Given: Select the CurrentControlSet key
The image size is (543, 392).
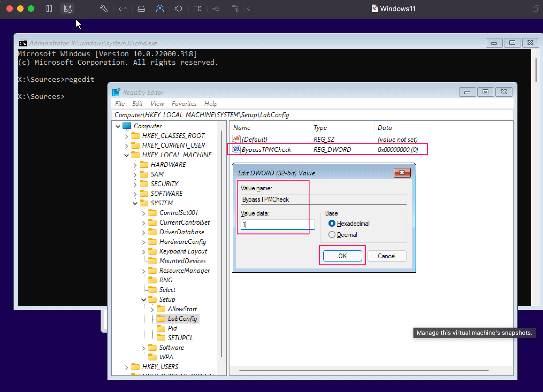Looking at the screenshot, I should (x=185, y=222).
